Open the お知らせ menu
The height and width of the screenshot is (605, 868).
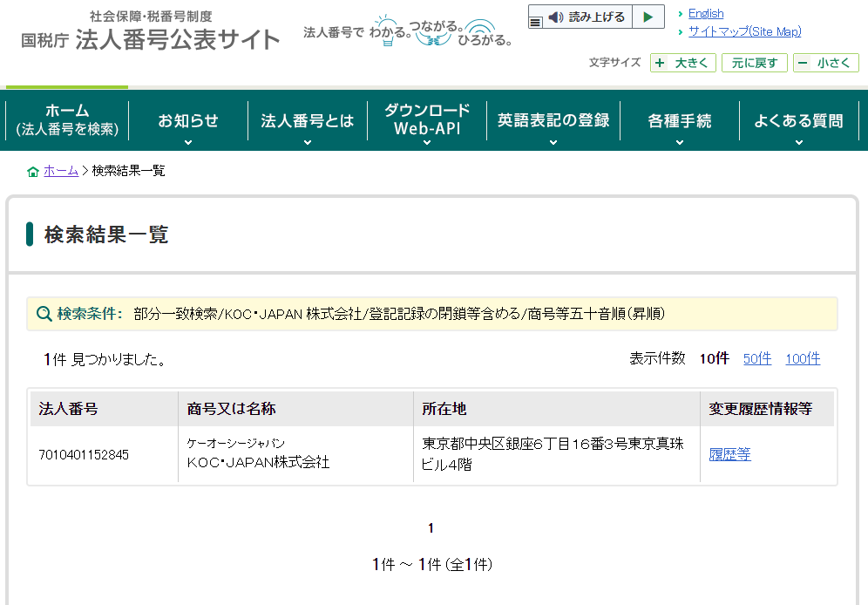tap(188, 120)
